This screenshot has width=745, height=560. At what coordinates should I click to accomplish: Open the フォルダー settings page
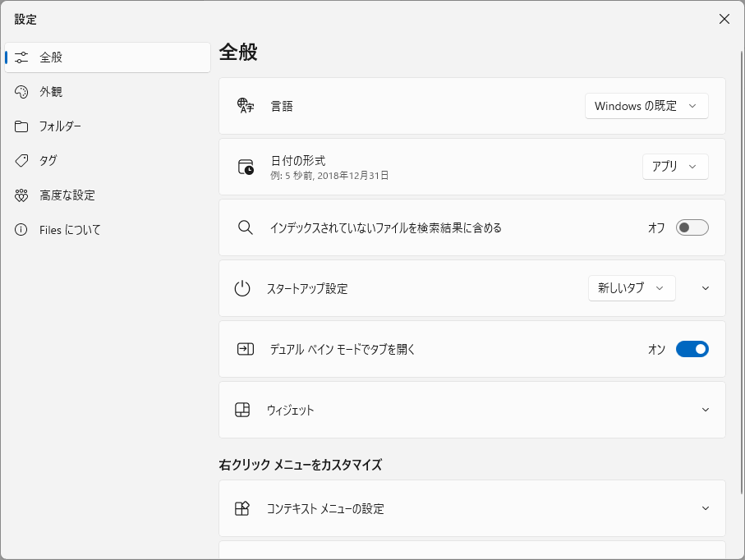click(x=108, y=126)
